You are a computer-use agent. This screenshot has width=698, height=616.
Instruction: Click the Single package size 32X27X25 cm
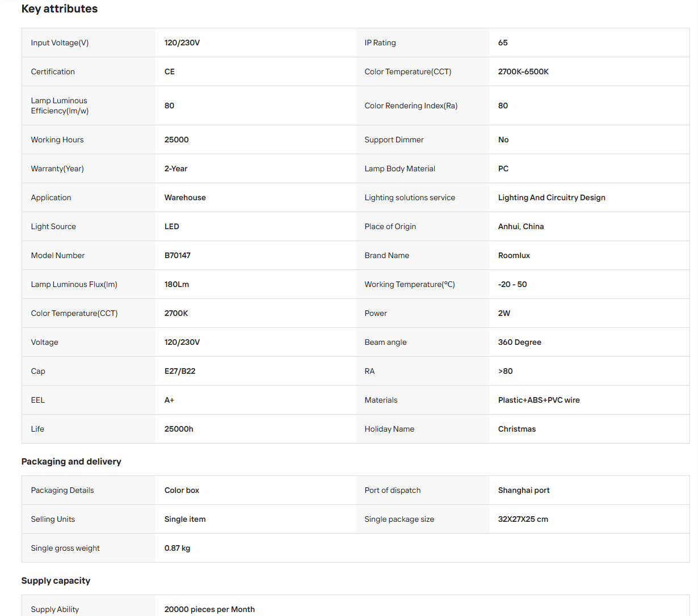[523, 519]
